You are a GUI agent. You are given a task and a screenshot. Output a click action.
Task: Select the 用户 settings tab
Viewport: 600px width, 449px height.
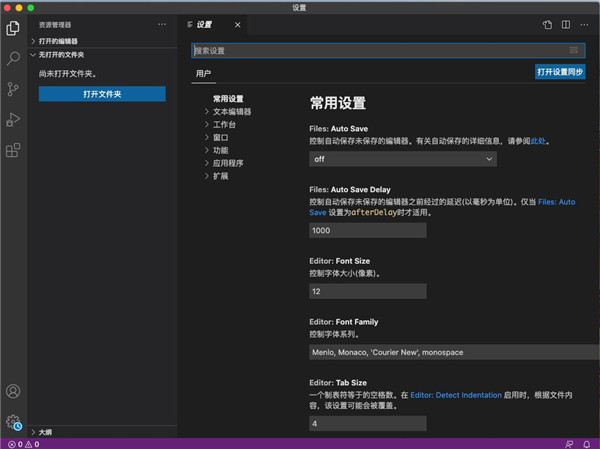click(x=204, y=73)
